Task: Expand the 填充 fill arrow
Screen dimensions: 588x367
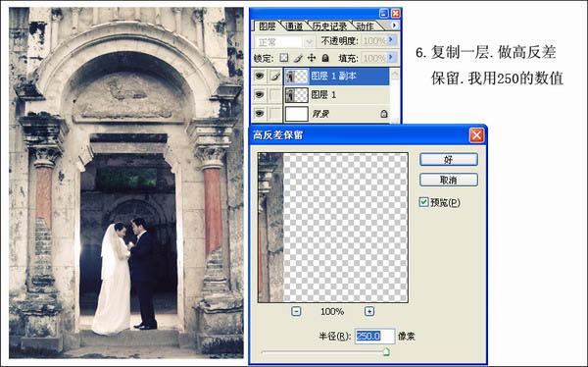Action: (x=391, y=58)
